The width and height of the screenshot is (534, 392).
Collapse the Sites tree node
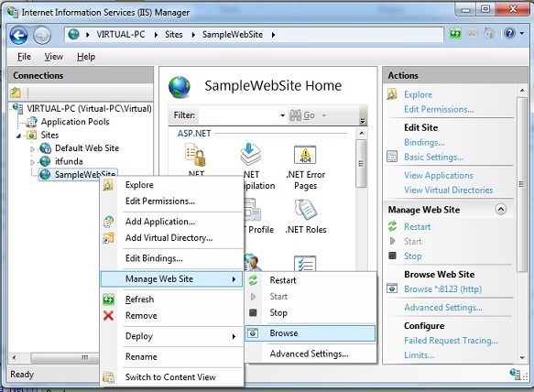coord(18,136)
